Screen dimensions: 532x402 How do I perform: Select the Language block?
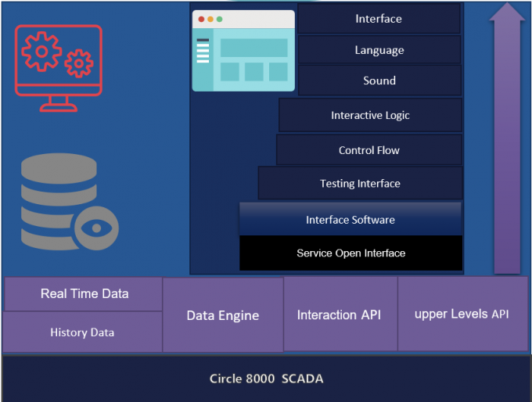point(379,50)
